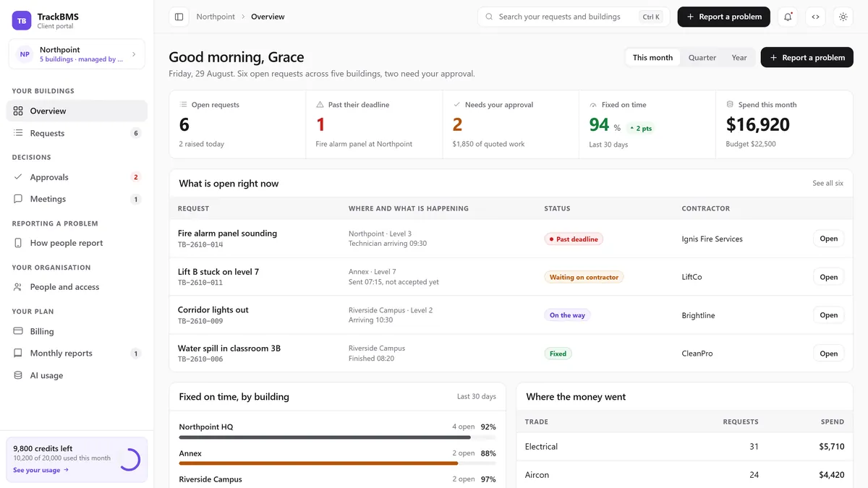Viewport: 868px width, 488px height.
Task: Select the This month tab
Action: point(652,58)
